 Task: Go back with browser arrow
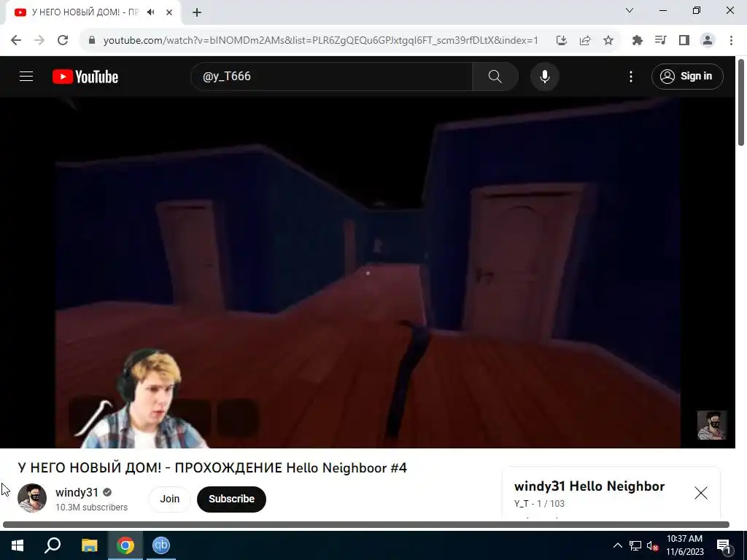coord(16,40)
